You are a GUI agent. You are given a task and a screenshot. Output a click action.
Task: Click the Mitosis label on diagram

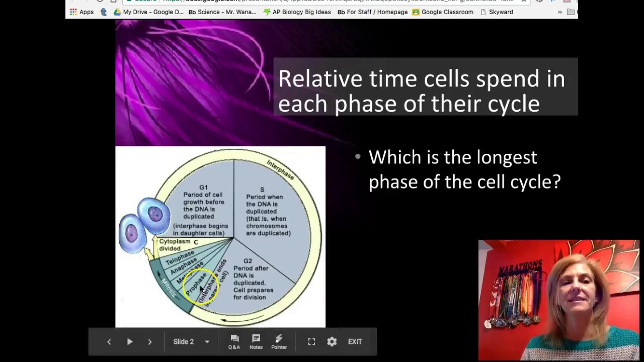(168, 288)
